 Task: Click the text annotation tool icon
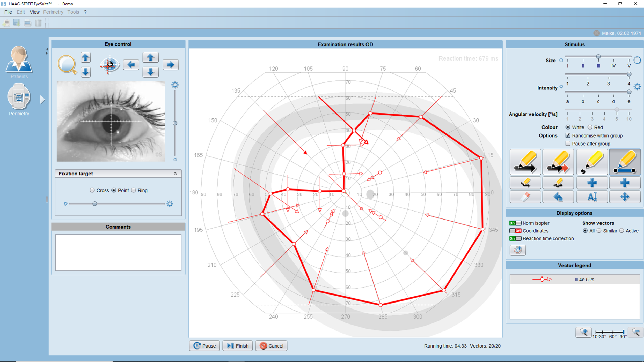(x=592, y=197)
